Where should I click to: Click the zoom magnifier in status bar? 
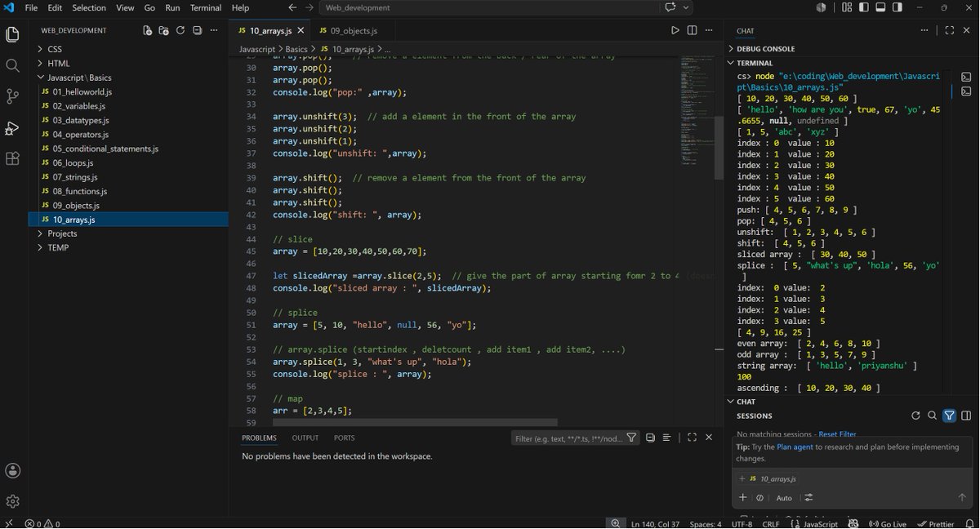[x=615, y=523]
